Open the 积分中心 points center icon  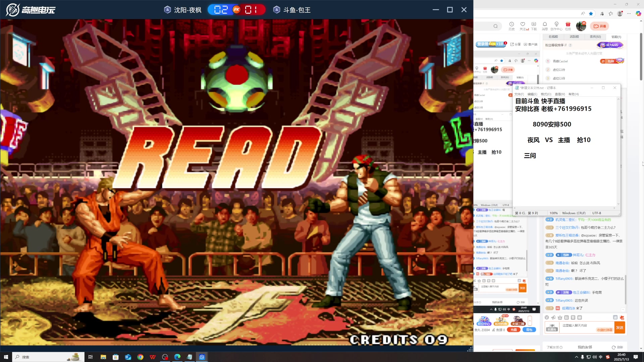coord(484,321)
